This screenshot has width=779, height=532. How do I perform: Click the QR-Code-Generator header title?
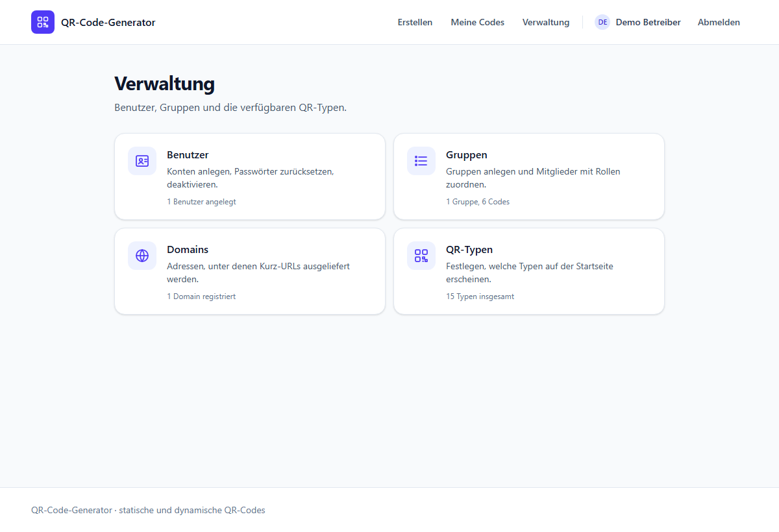(x=108, y=22)
